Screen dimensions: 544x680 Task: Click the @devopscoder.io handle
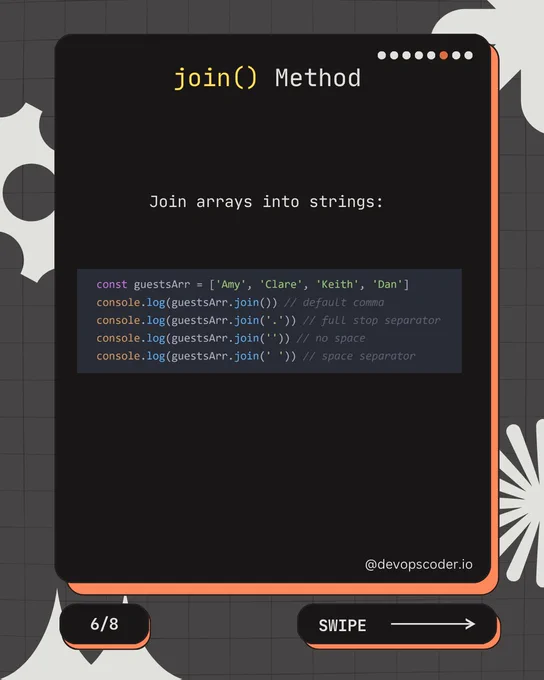click(x=419, y=564)
